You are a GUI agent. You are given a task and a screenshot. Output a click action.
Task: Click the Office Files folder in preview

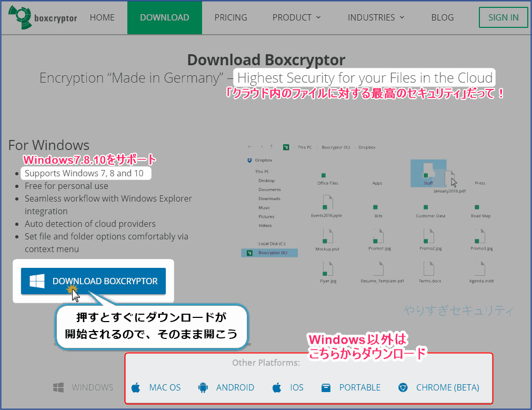(327, 179)
